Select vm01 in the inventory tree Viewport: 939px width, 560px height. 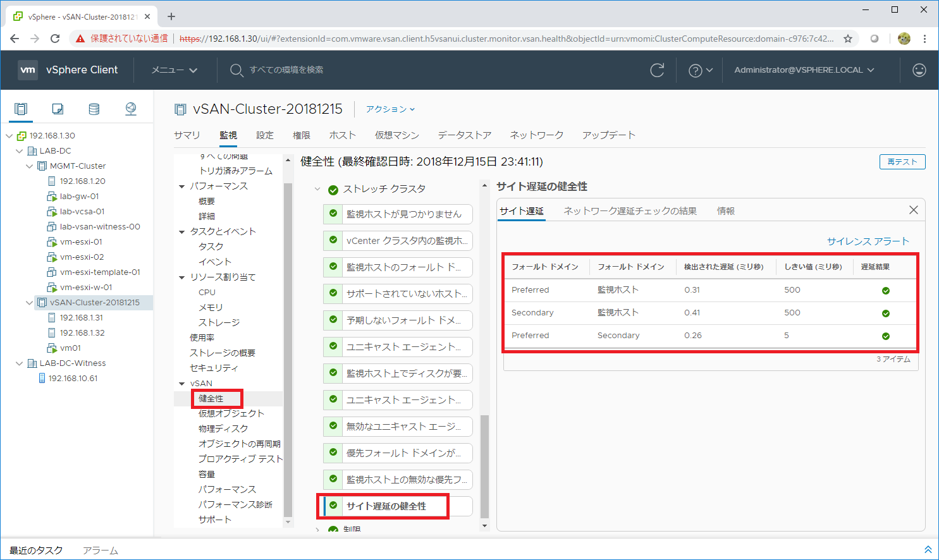pos(70,348)
